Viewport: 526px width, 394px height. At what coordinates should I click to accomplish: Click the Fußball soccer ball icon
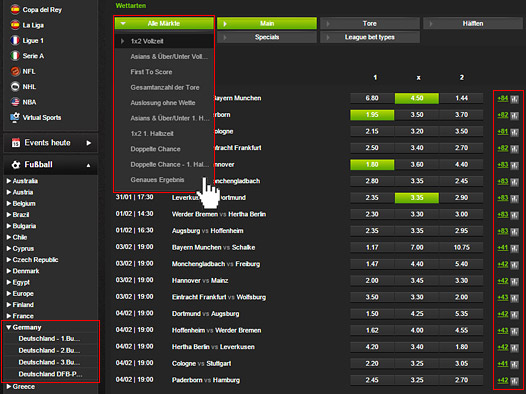(16, 165)
